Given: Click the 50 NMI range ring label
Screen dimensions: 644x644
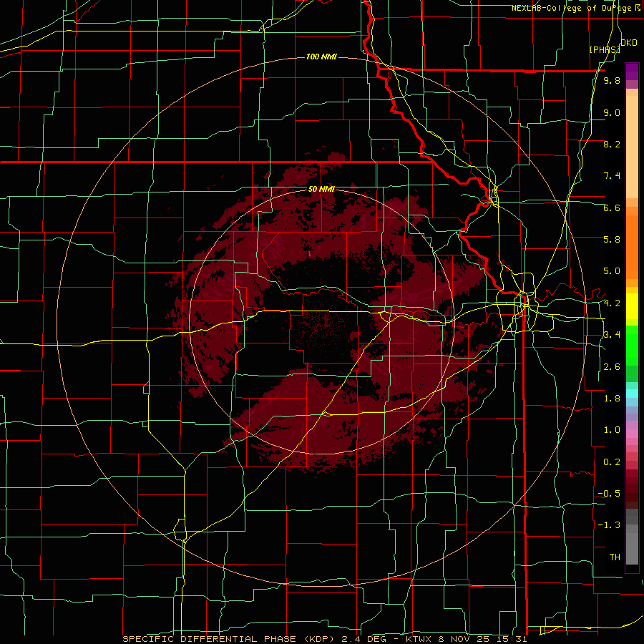Looking at the screenshot, I should point(321,189).
